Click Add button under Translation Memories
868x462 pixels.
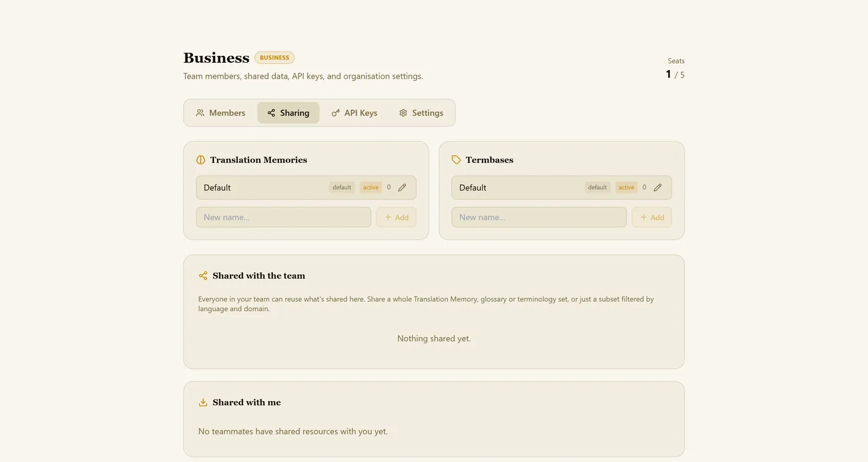pyautogui.click(x=396, y=217)
